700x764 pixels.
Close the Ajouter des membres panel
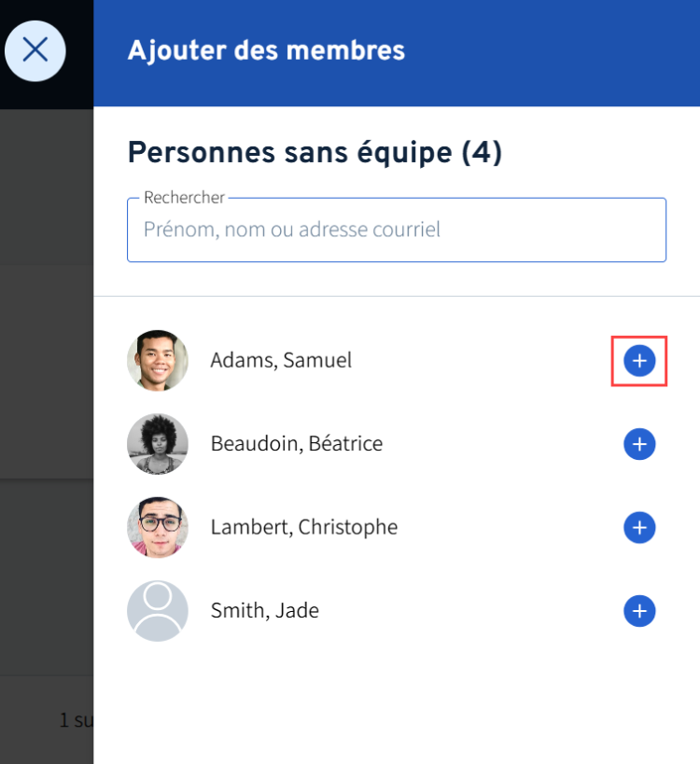point(35,50)
